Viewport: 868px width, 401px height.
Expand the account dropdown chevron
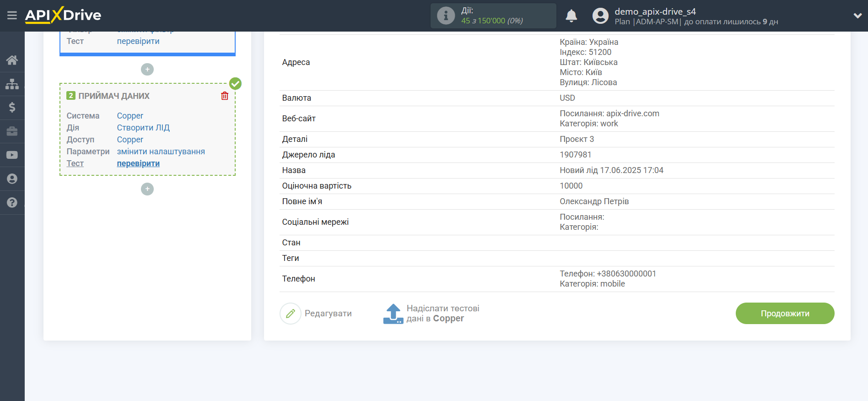click(857, 16)
